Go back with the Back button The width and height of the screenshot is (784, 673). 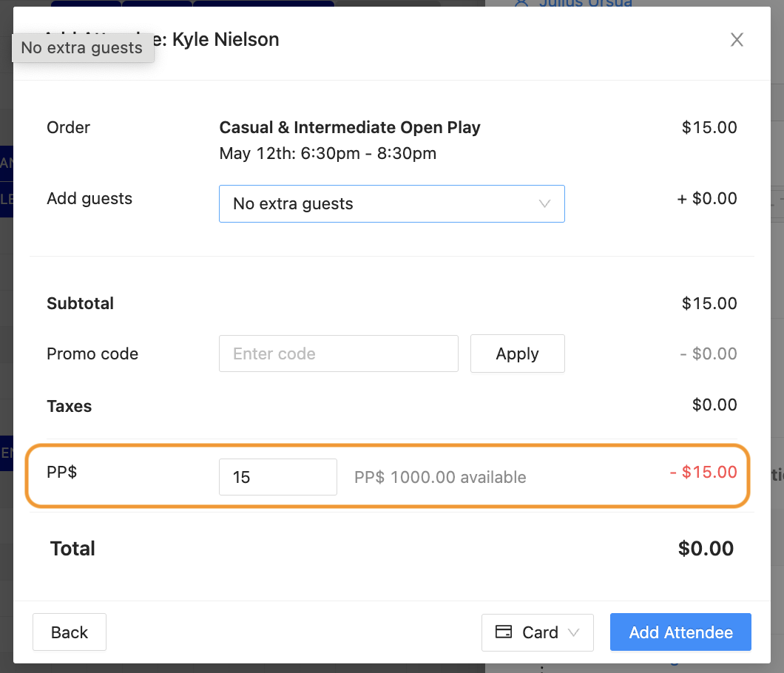(x=70, y=632)
